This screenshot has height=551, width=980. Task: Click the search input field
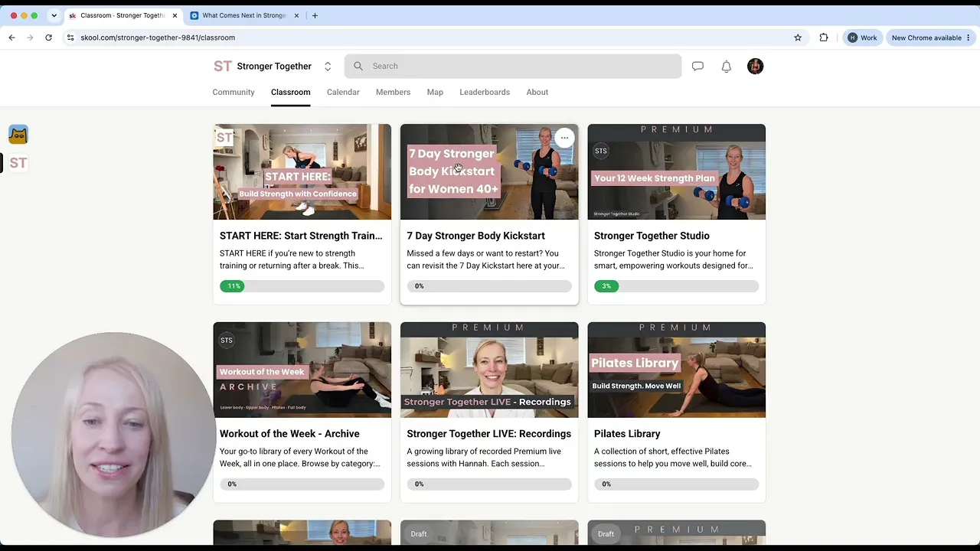pyautogui.click(x=513, y=67)
